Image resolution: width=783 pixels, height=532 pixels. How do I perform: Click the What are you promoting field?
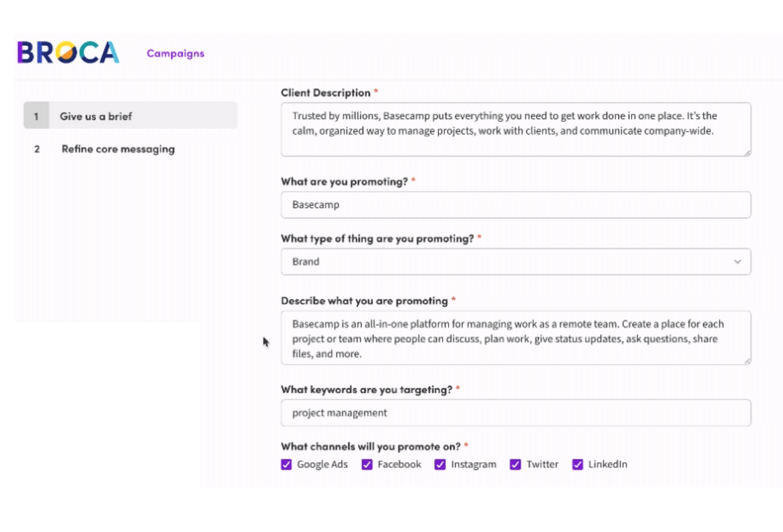(x=515, y=205)
